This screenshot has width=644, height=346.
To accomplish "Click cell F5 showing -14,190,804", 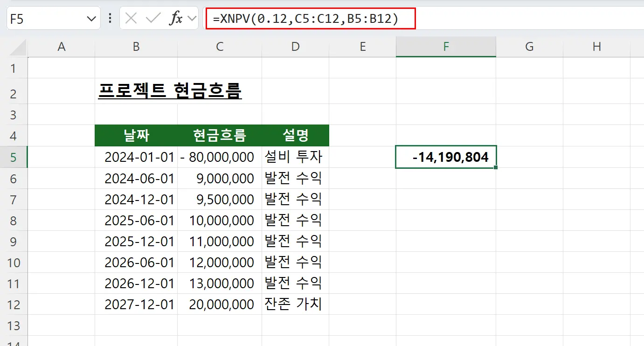I will pos(446,157).
